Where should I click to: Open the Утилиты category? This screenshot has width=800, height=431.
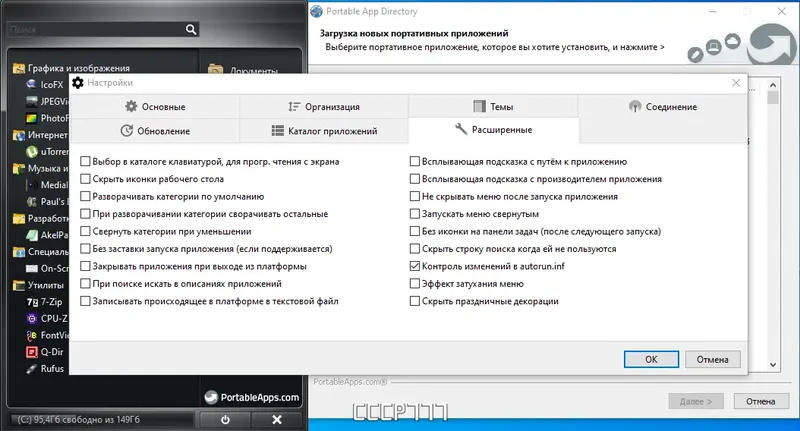(x=38, y=285)
